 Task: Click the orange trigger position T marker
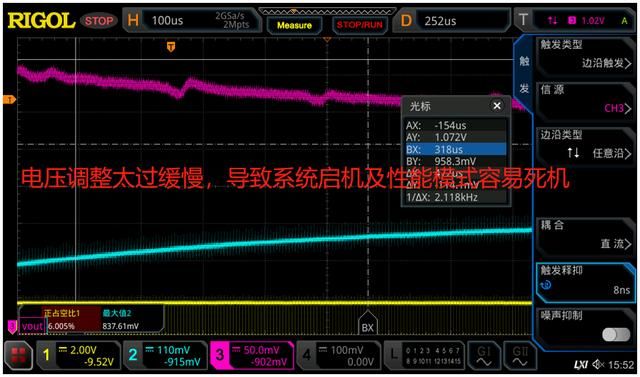tap(171, 47)
